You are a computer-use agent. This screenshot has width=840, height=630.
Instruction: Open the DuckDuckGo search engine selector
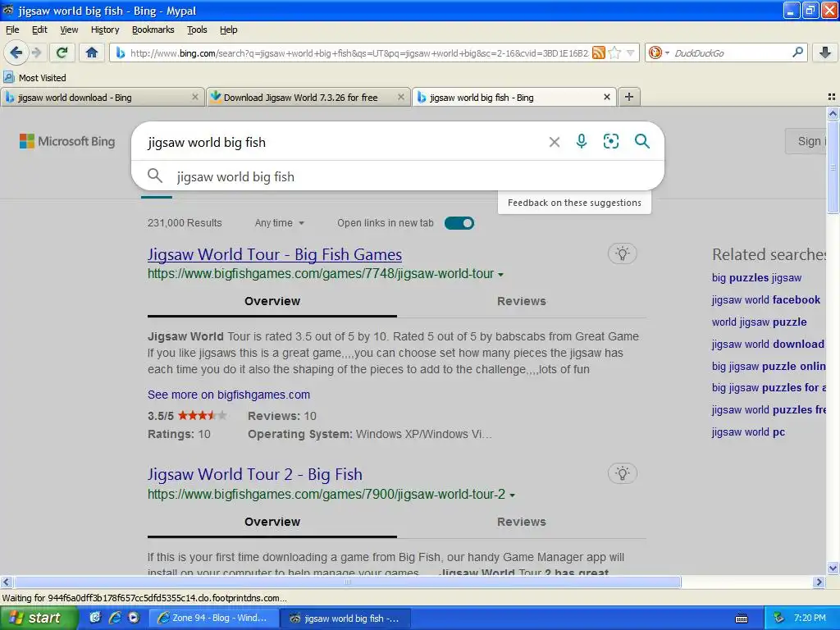point(659,52)
